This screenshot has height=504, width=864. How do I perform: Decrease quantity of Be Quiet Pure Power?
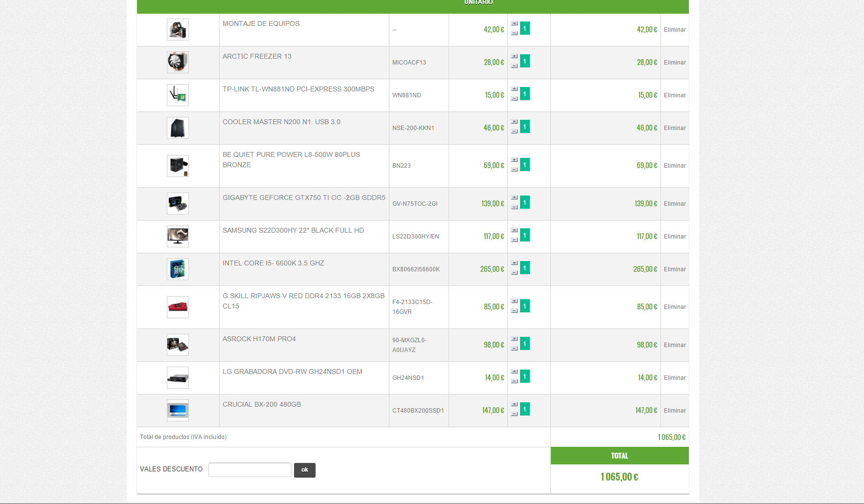tap(514, 170)
